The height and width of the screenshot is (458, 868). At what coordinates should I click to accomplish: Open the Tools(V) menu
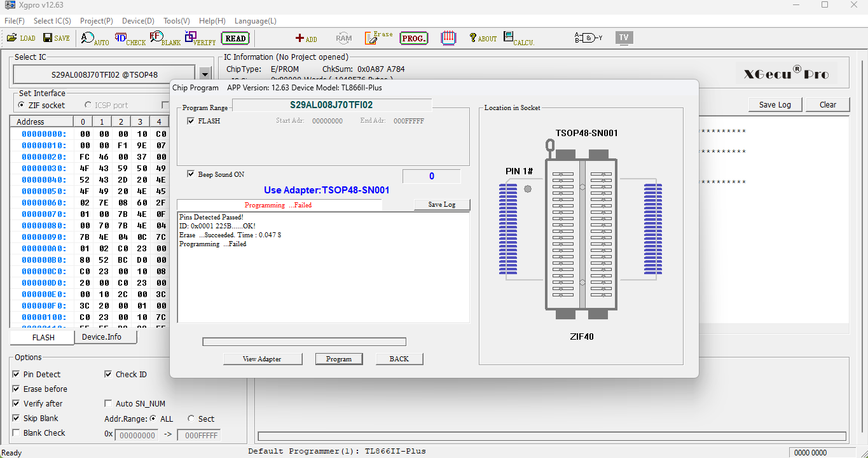[x=176, y=20]
